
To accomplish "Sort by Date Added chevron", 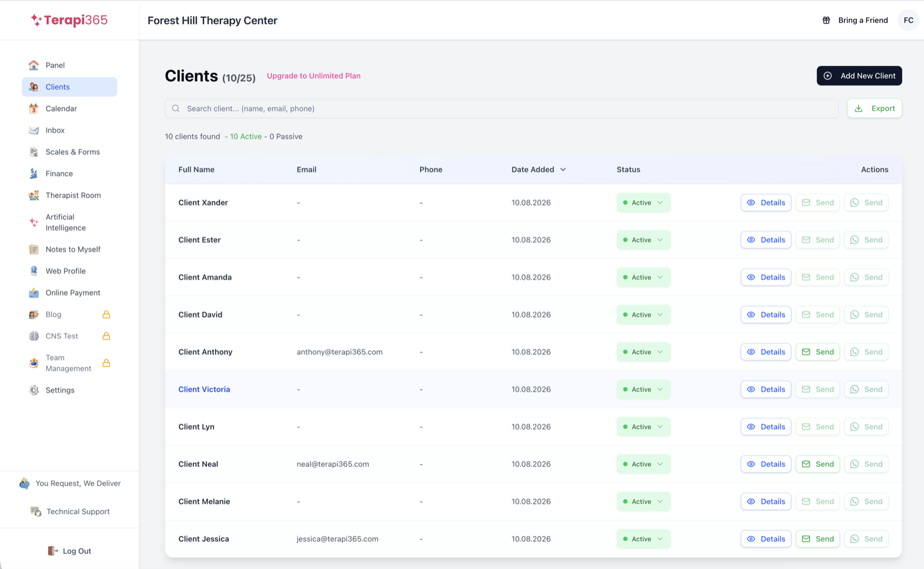I will click(x=563, y=170).
